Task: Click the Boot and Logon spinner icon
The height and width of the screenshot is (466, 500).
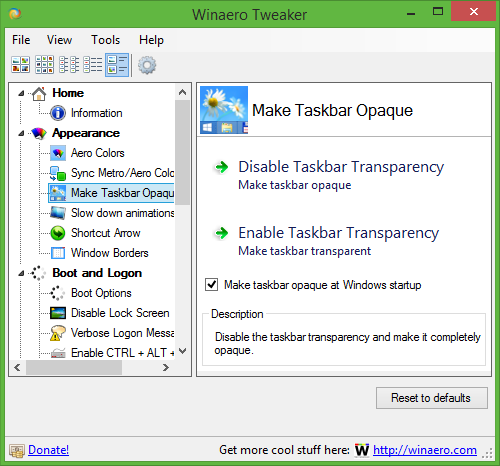Action: (x=38, y=273)
